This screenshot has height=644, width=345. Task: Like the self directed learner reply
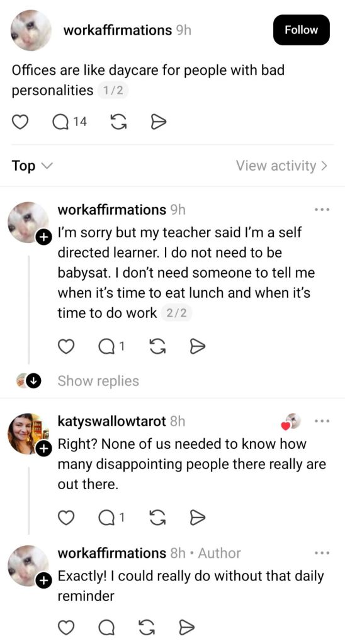coord(64,347)
